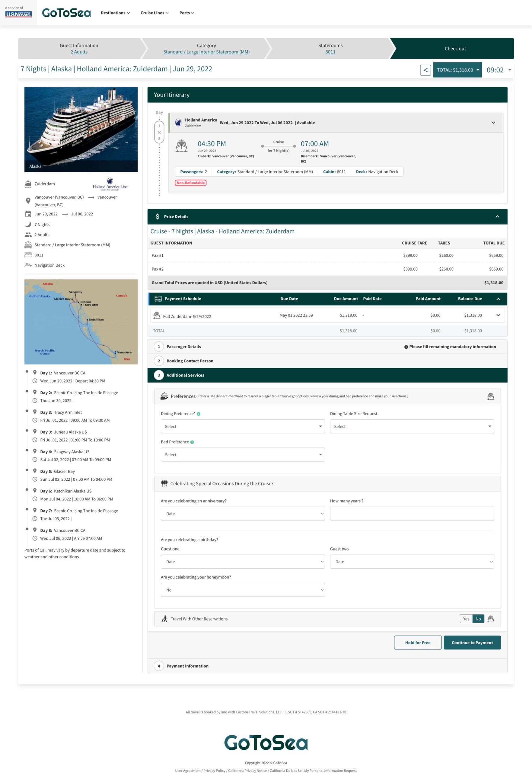Select Yes for Travel With Other Reservations

point(466,619)
